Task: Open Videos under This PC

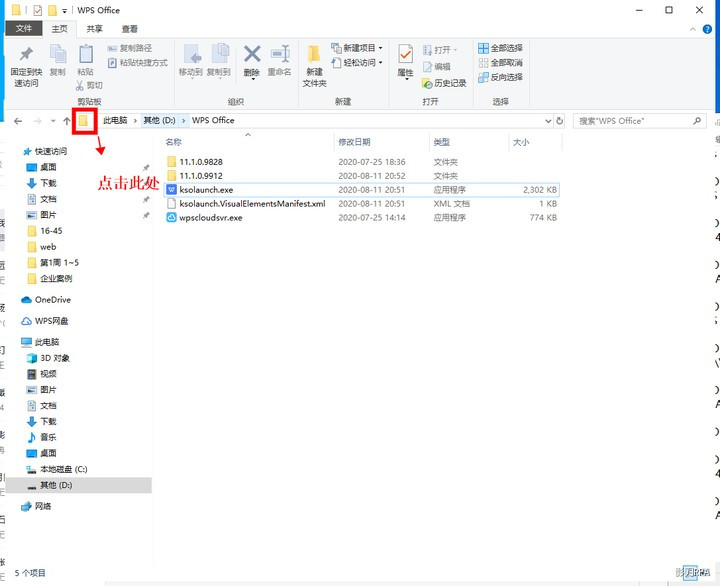Action: [x=41, y=374]
